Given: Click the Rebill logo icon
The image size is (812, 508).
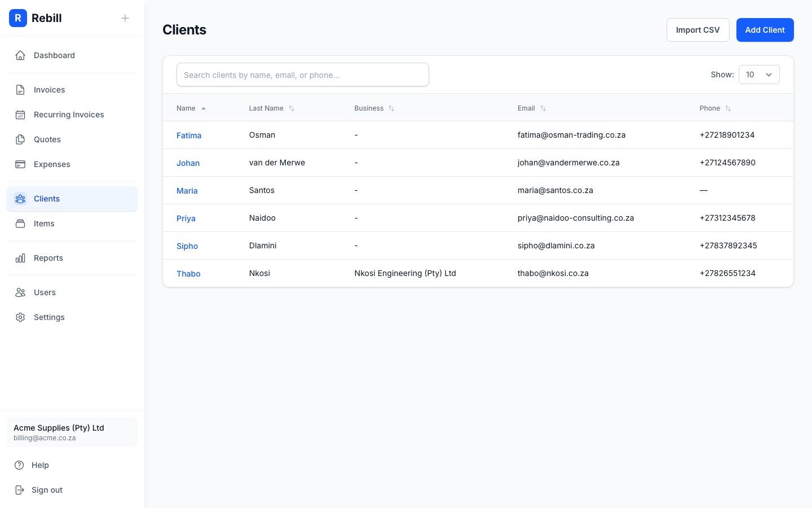Looking at the screenshot, I should tap(18, 18).
